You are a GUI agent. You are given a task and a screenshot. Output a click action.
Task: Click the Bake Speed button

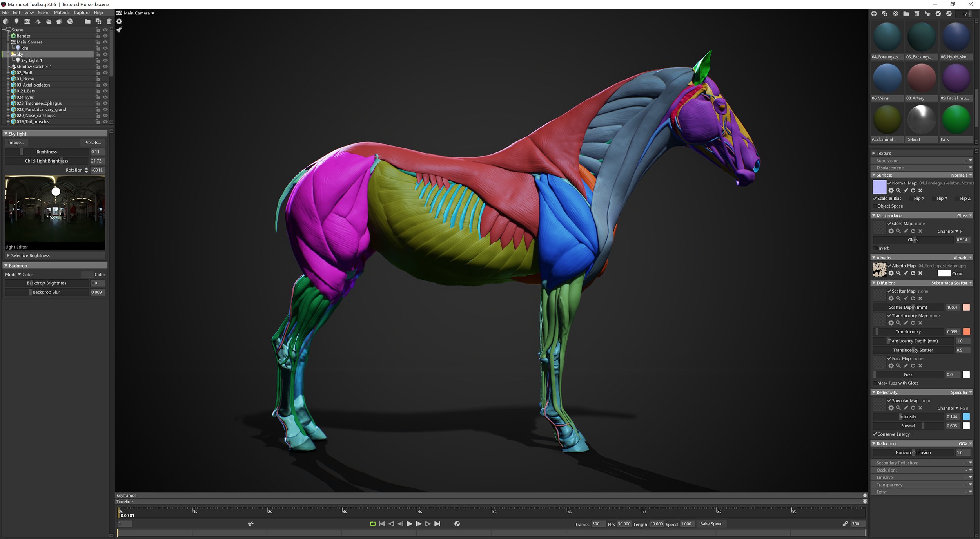point(711,524)
